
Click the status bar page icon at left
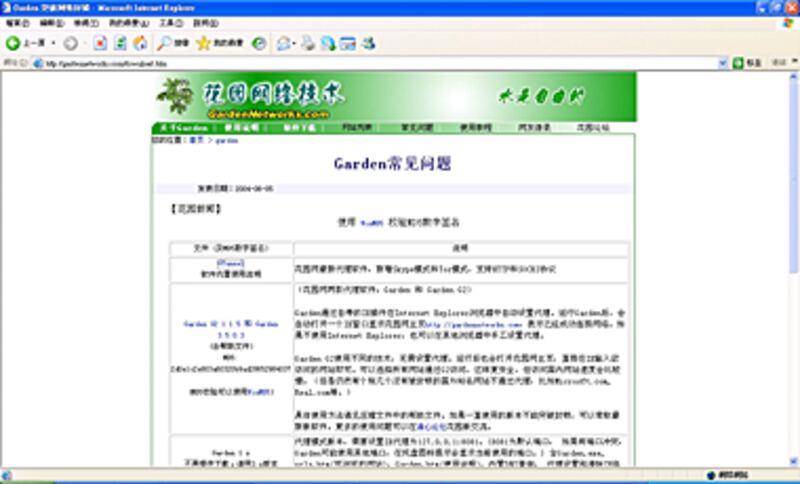tap(7, 475)
